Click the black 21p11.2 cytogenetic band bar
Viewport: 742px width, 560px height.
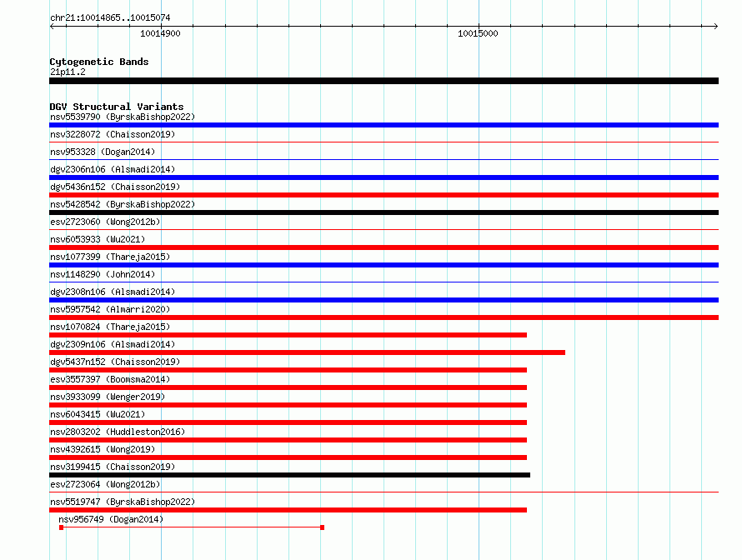pos(384,81)
